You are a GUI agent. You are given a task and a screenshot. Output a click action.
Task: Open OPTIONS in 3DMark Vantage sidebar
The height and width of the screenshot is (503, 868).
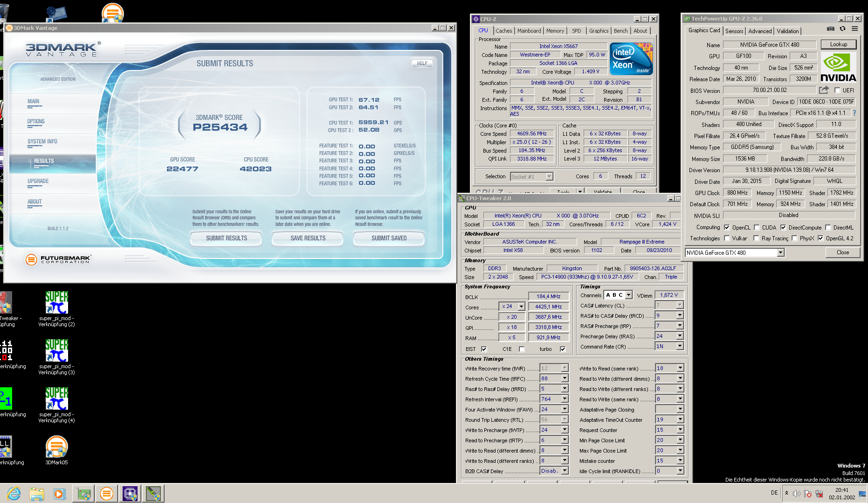[36, 121]
